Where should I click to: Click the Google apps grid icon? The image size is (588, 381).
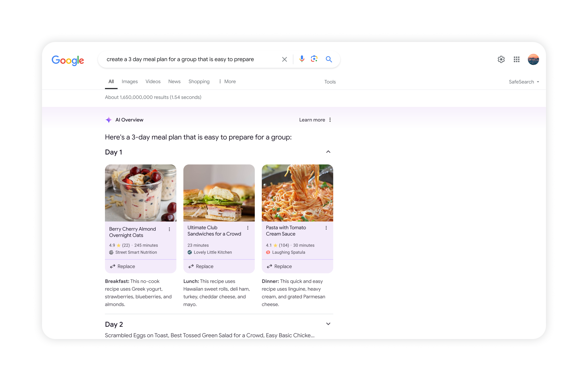click(516, 59)
